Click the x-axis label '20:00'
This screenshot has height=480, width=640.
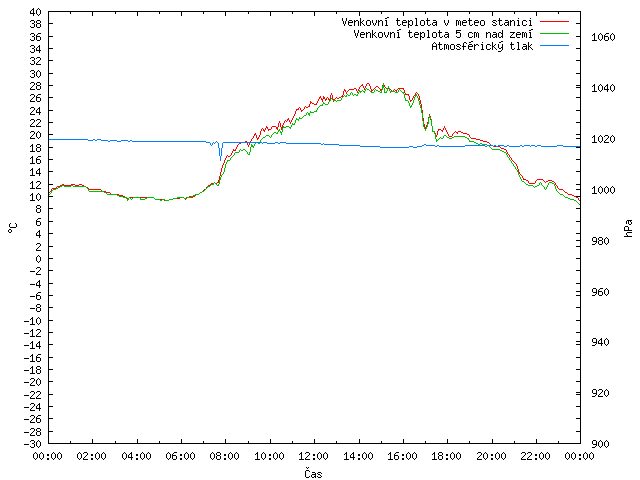491,456
